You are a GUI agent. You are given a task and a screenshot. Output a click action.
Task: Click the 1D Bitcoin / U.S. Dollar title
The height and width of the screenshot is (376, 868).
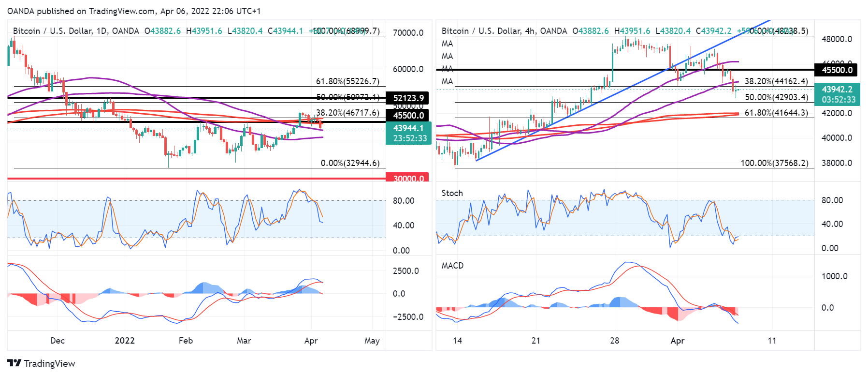coord(76,31)
